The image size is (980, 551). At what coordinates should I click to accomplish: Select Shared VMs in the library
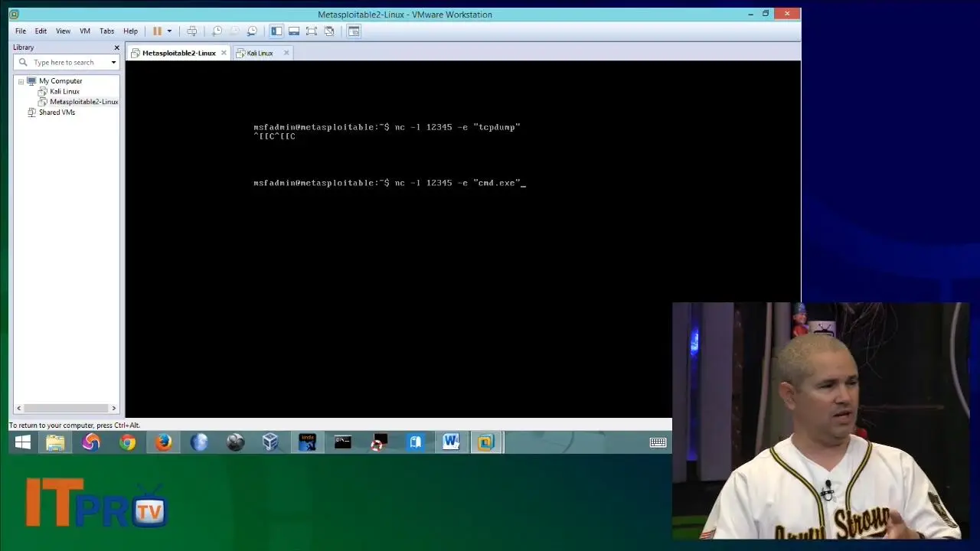coord(57,112)
